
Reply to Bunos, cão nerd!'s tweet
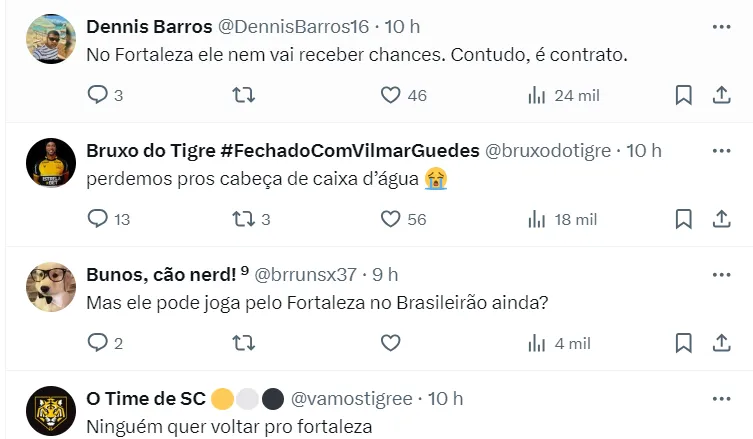coord(98,343)
